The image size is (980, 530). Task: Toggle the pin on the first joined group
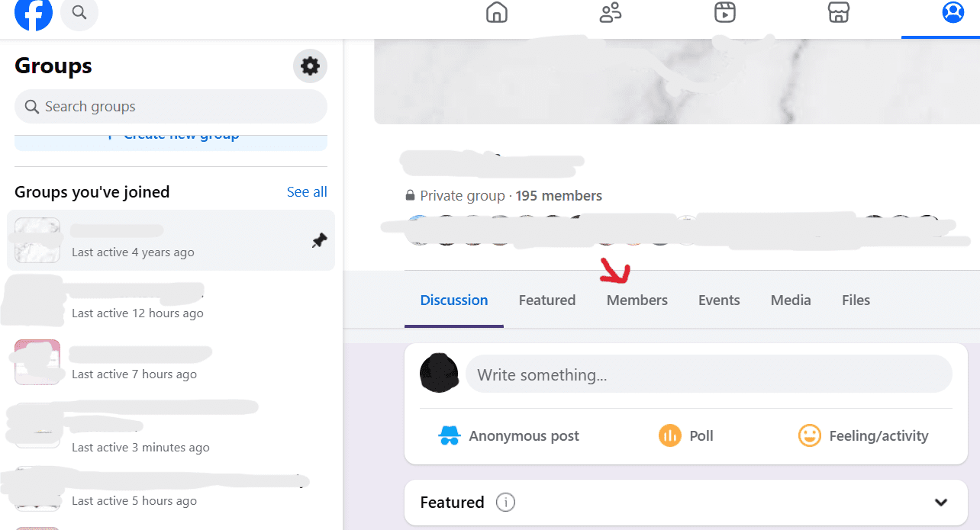click(318, 240)
